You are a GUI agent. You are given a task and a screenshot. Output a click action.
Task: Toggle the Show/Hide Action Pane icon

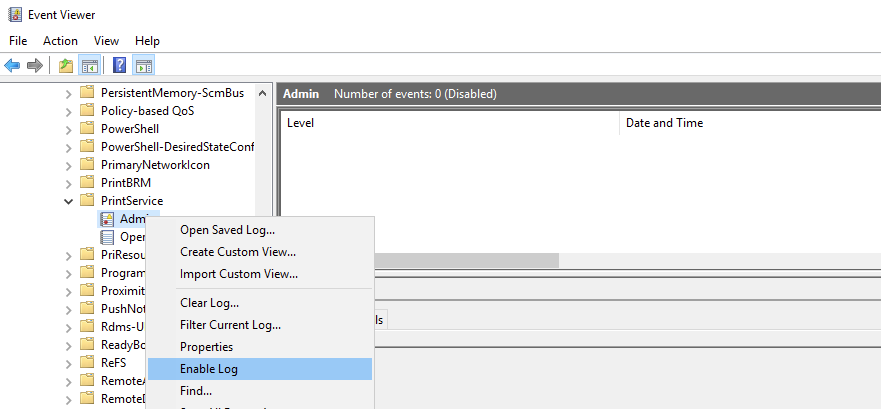point(143,65)
